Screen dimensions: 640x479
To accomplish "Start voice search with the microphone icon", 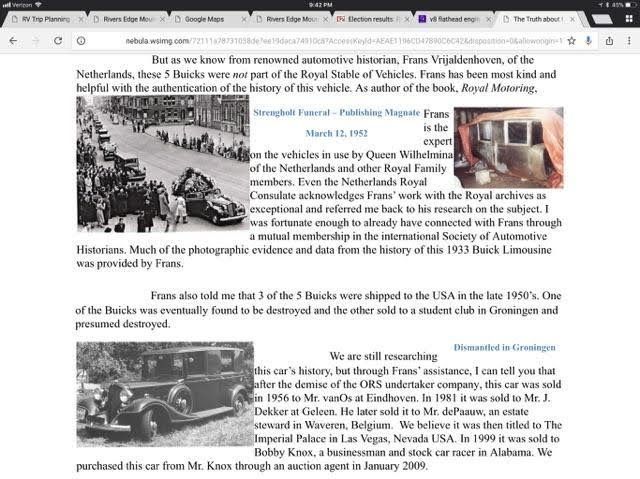I will coord(588,41).
